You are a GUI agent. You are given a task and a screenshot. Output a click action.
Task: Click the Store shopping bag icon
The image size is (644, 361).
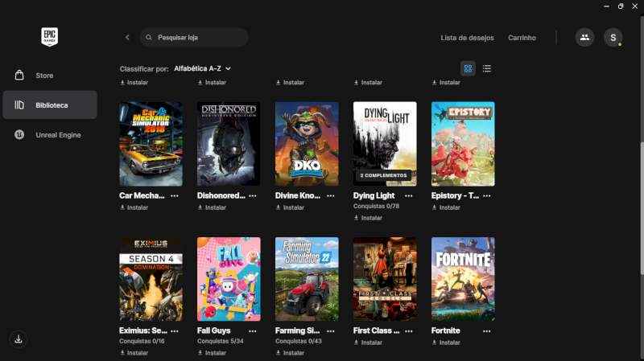pyautogui.click(x=19, y=75)
